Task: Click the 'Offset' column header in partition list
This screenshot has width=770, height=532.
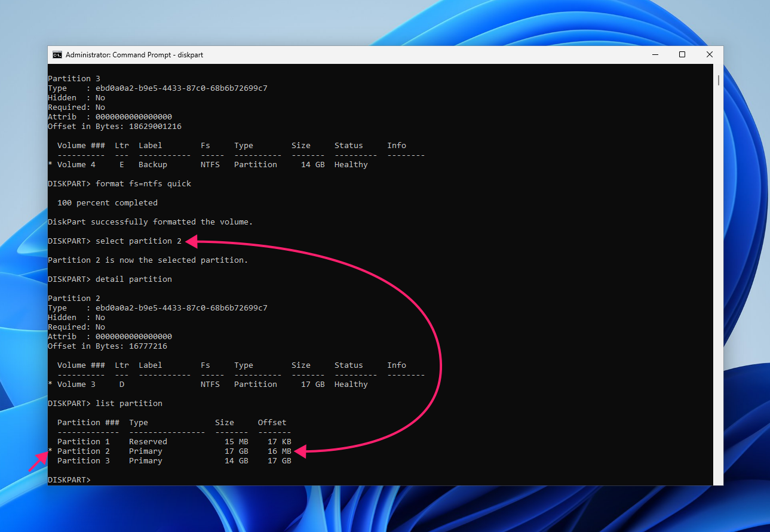Action: [272, 423]
